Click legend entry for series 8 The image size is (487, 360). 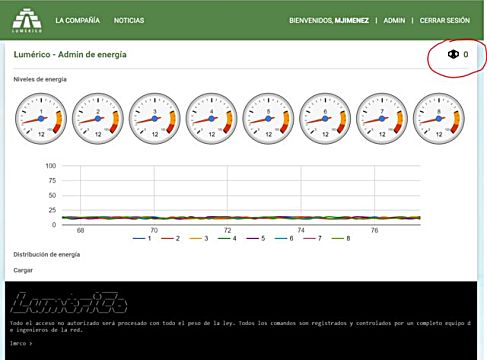click(x=341, y=238)
